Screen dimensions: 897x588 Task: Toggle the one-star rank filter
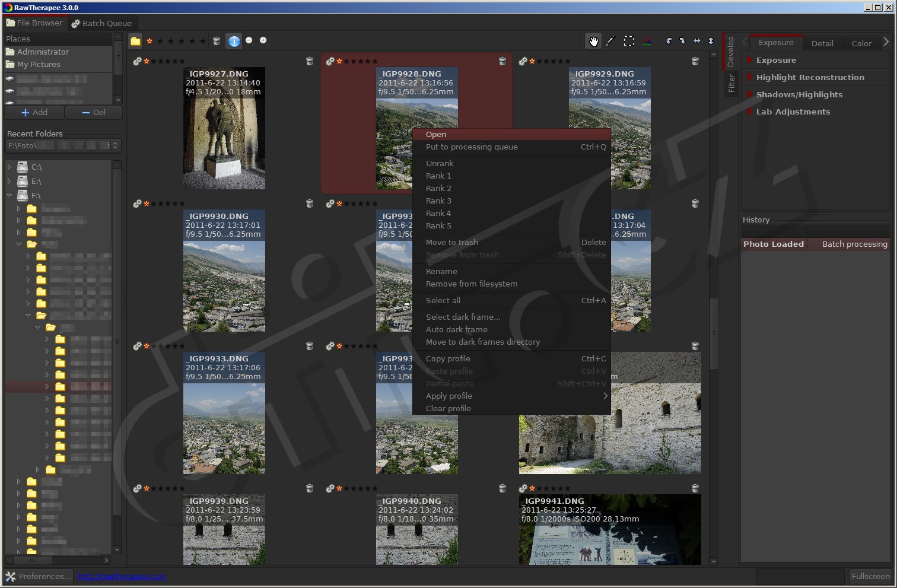[160, 41]
